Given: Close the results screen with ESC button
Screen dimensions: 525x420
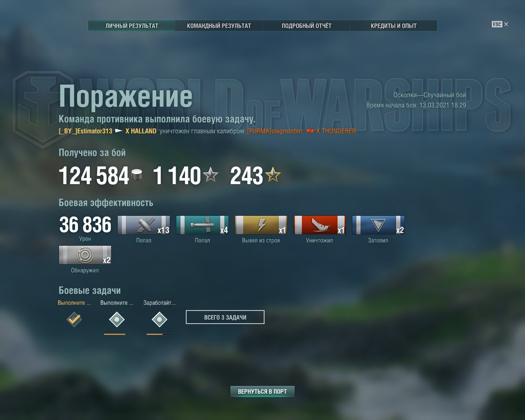Looking at the screenshot, I should click(500, 24).
